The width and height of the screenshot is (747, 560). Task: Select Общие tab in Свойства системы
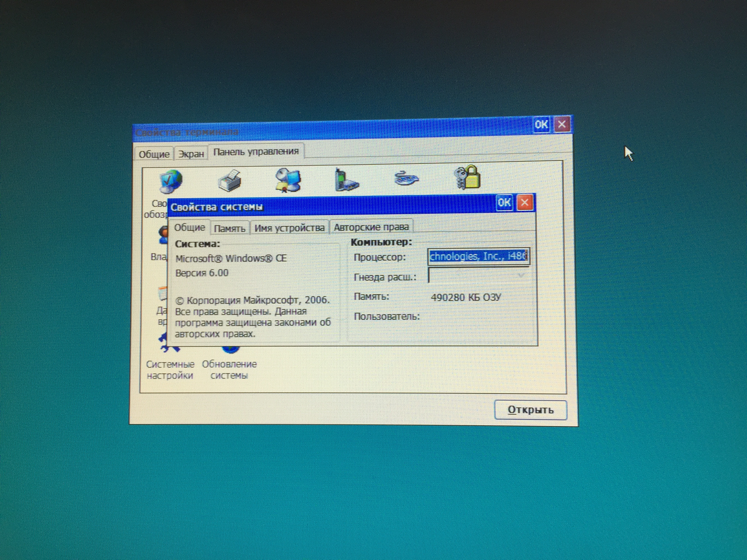tap(189, 228)
